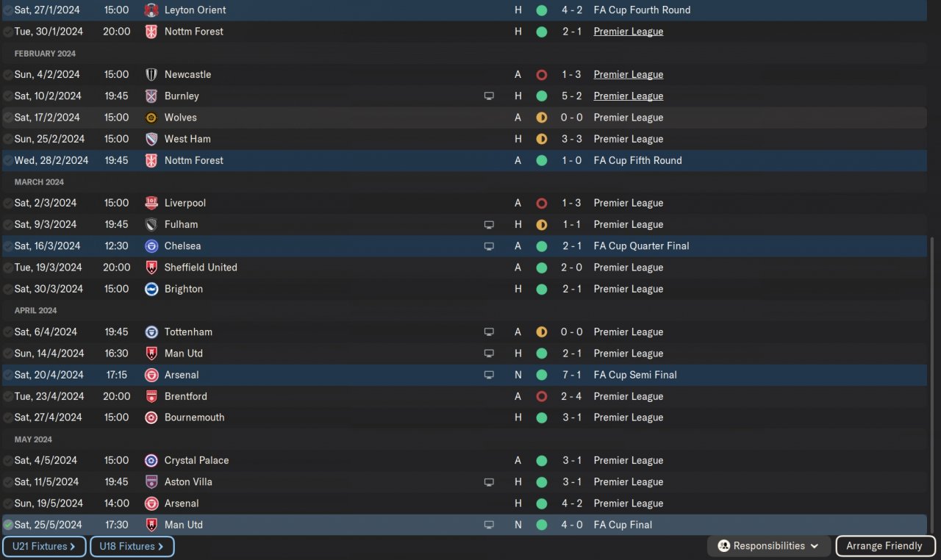Click the red loss indicator for Brentford match

tap(542, 397)
